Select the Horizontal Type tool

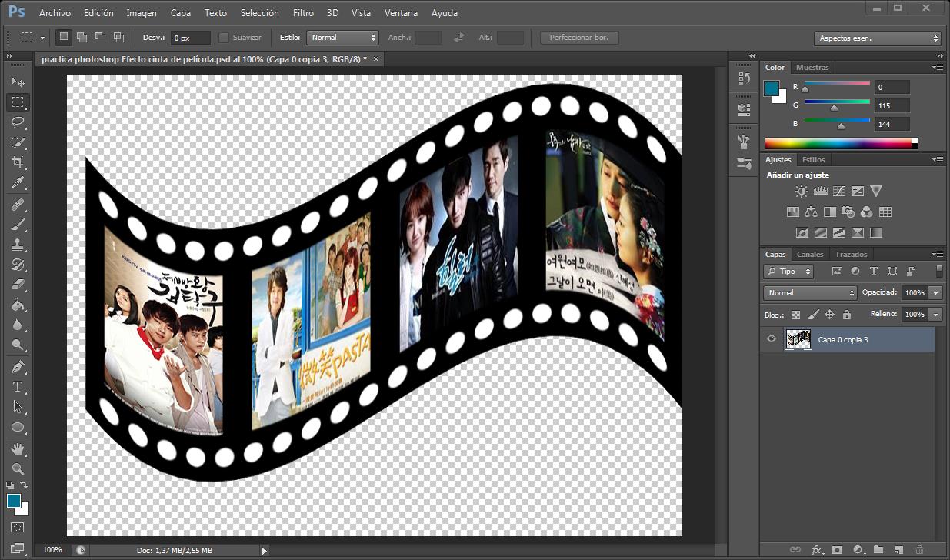pyautogui.click(x=18, y=387)
